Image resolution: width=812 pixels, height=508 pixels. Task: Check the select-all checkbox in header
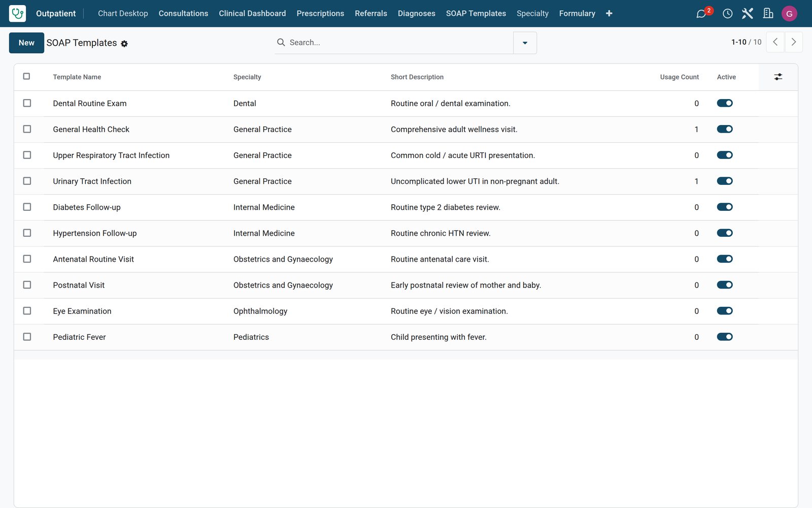(x=26, y=76)
